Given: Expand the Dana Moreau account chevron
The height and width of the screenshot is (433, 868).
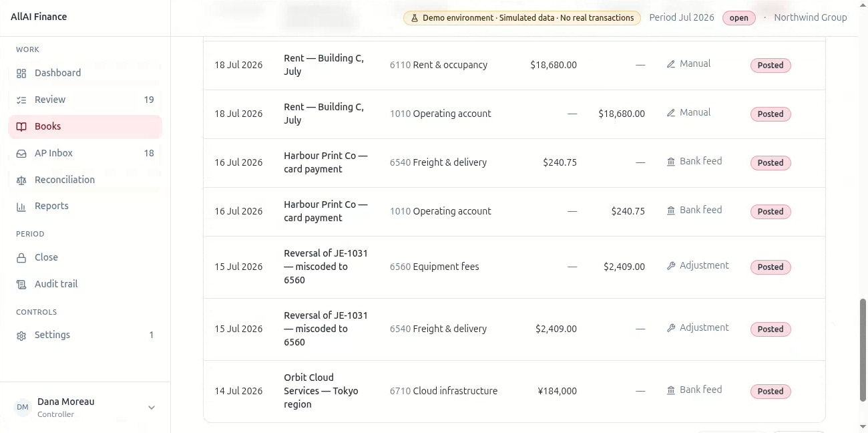Looking at the screenshot, I should tap(152, 408).
